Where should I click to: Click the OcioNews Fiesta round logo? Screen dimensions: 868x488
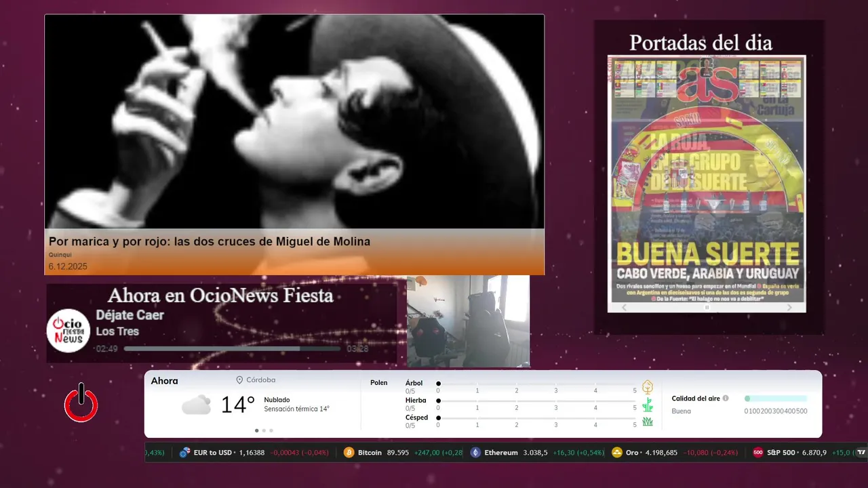[68, 331]
